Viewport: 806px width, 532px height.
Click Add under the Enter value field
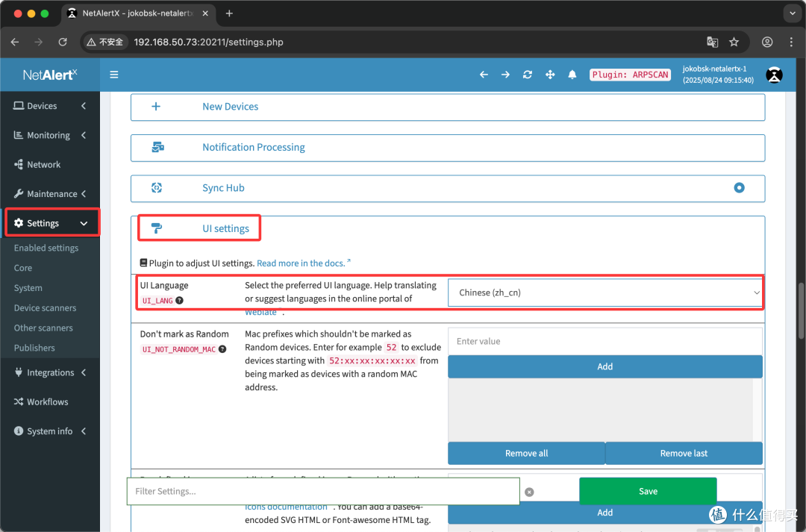coord(605,366)
